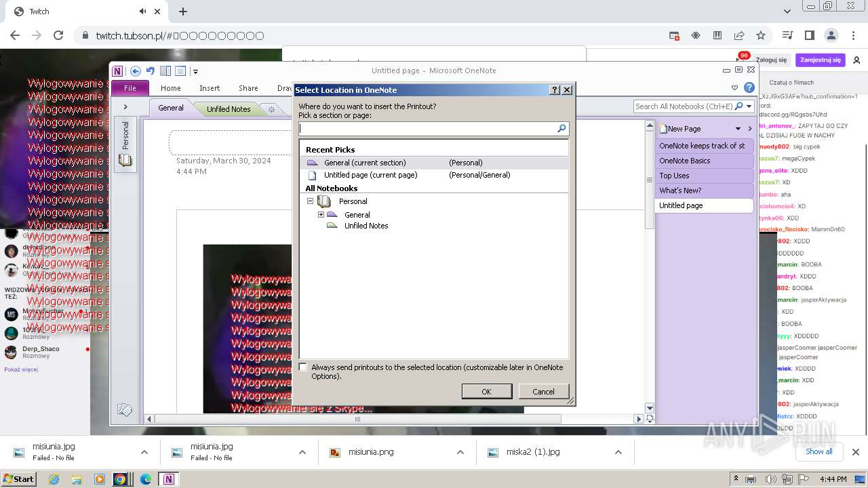Open Top Uses page
Viewport: 868px width, 488px height.
[705, 176]
